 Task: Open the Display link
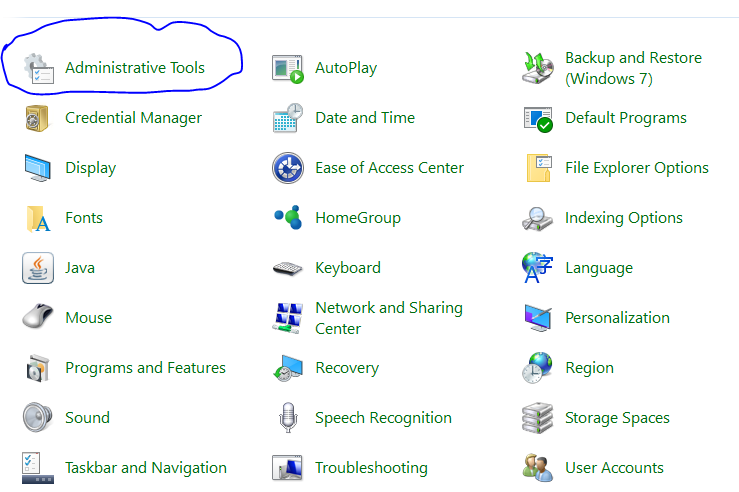pos(90,168)
